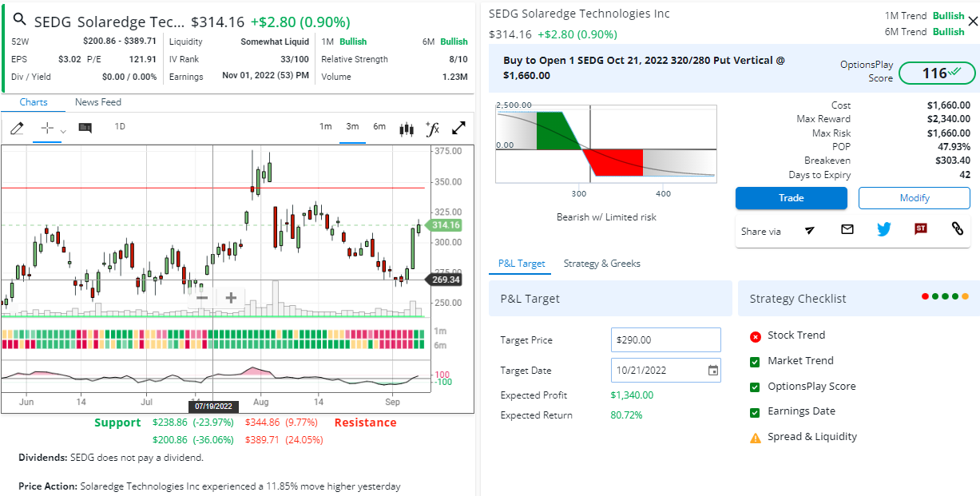Open the Target Date calendar picker icon
Screen dimensions: 980x496
click(713, 371)
